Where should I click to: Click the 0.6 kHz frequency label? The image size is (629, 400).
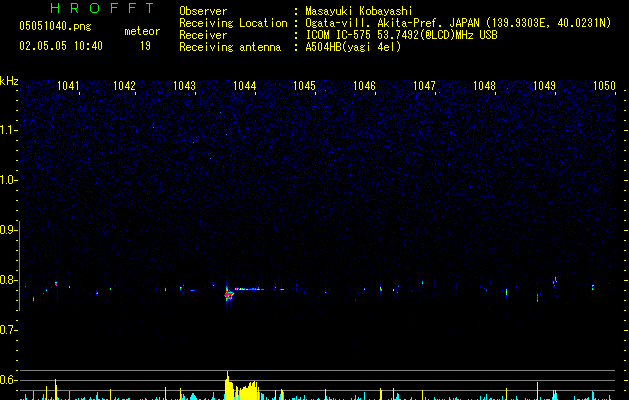point(8,380)
